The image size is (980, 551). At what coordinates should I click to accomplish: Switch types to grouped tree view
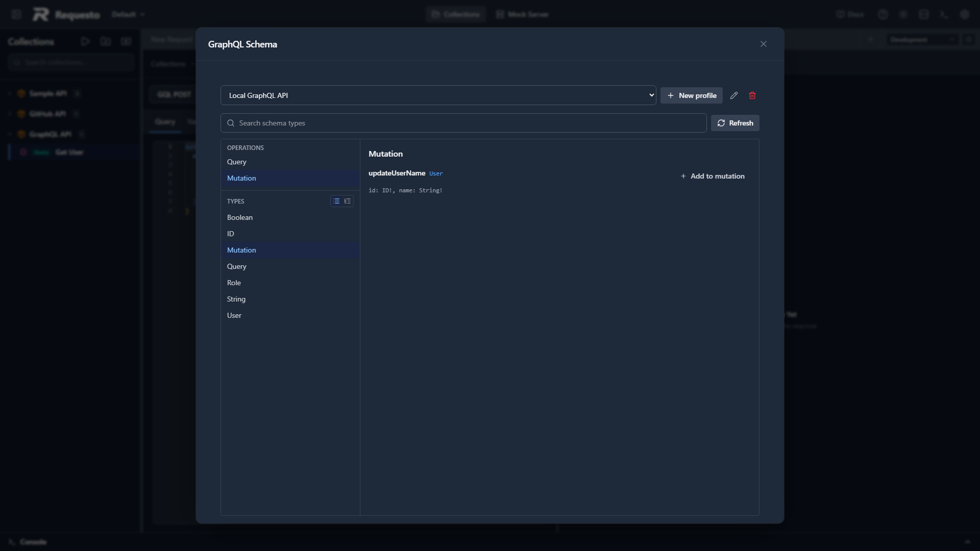(348, 201)
